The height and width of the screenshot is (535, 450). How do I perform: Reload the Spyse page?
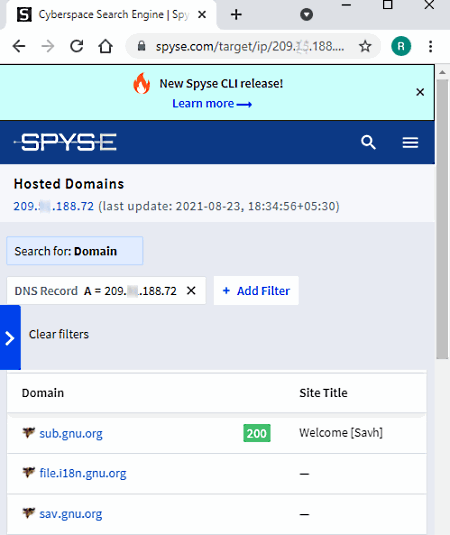click(x=77, y=46)
